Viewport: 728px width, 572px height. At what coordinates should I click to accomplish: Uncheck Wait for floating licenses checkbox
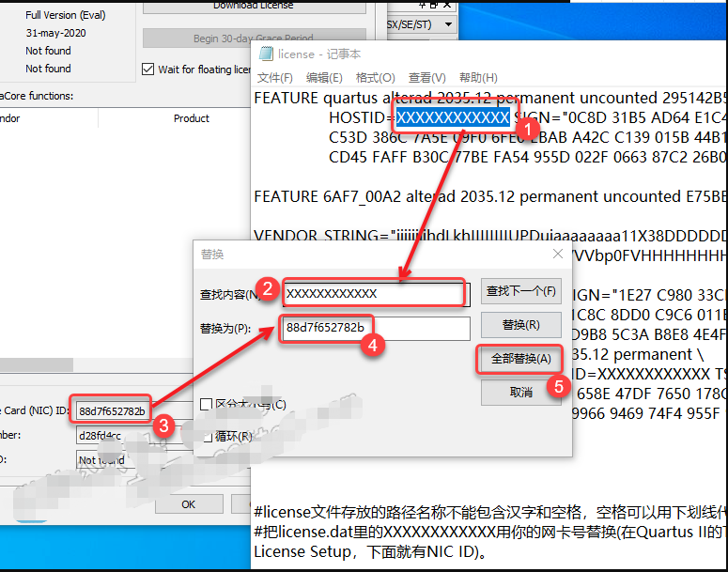click(147, 70)
